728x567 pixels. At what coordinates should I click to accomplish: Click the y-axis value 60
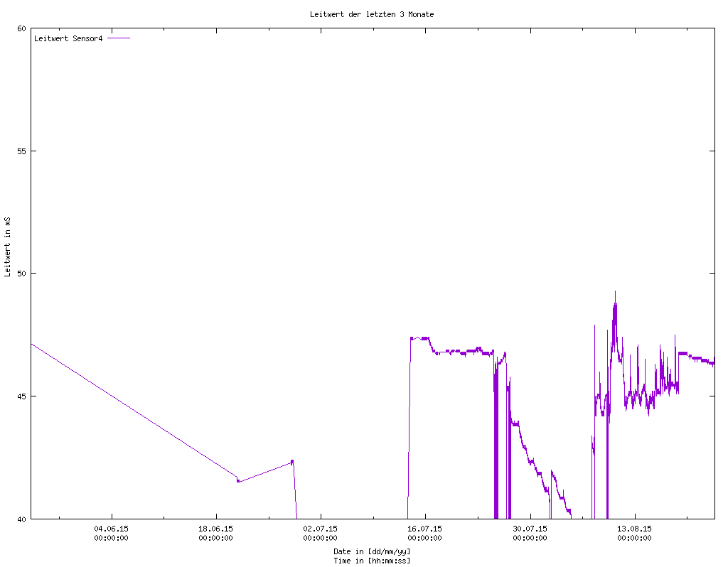21,28
